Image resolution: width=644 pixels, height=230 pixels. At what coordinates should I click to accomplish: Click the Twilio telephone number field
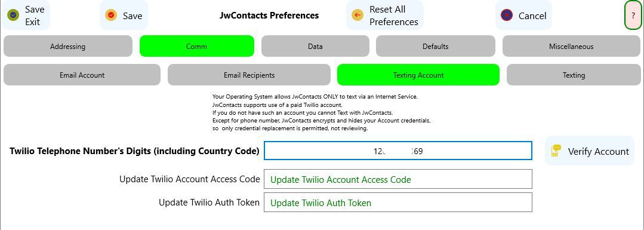(x=398, y=151)
